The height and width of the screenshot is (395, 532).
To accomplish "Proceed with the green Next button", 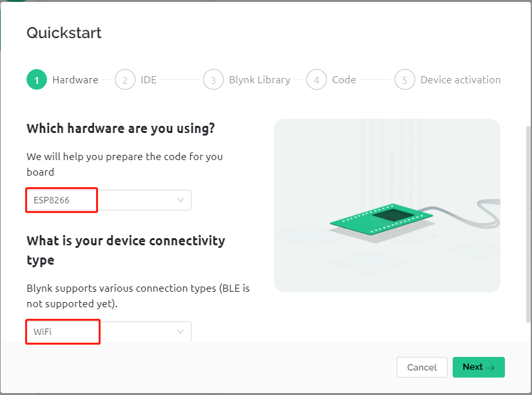I will pyautogui.click(x=478, y=367).
